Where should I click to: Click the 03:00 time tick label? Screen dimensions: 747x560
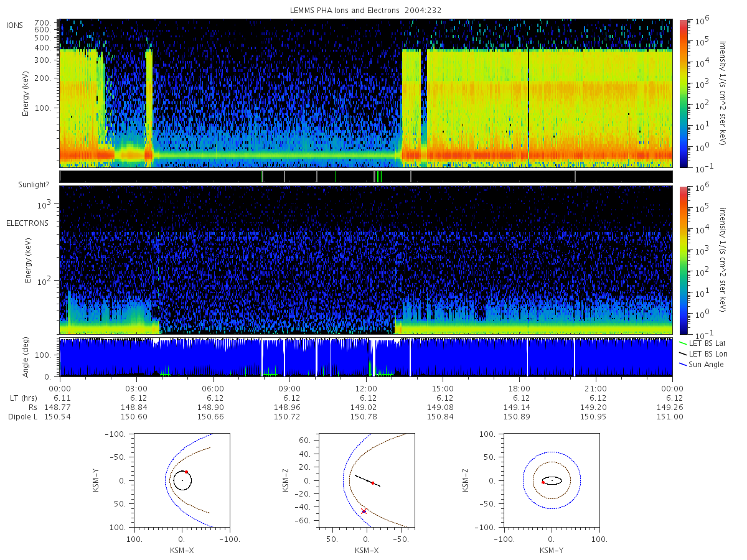(x=136, y=388)
